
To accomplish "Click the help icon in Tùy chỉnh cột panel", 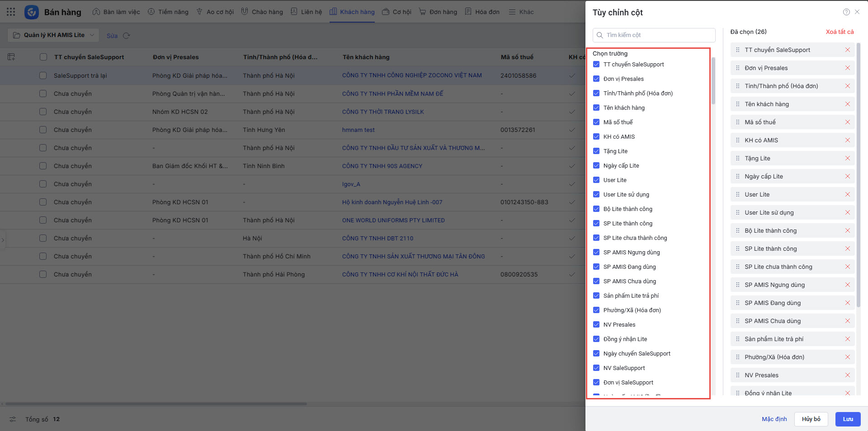I will click(x=846, y=12).
